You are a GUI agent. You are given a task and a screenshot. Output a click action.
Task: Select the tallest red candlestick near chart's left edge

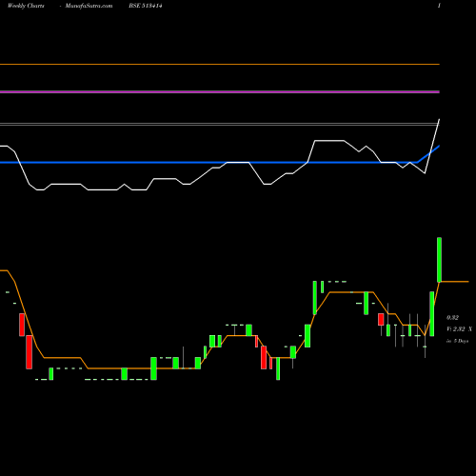tap(29, 352)
